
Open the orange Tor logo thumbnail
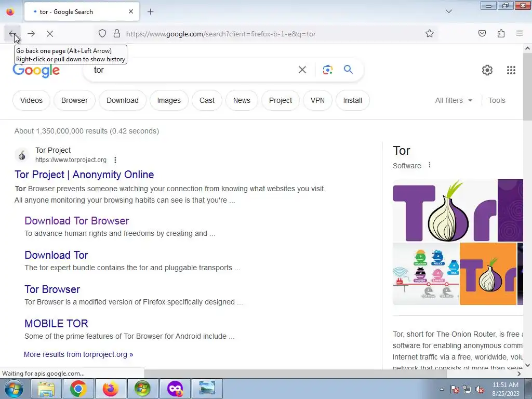488,274
